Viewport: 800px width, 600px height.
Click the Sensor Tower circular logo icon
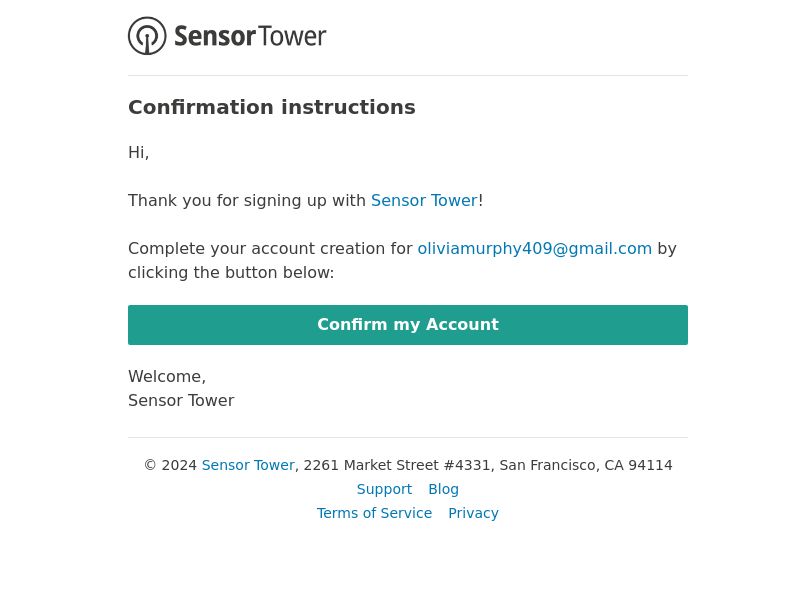coord(147,36)
